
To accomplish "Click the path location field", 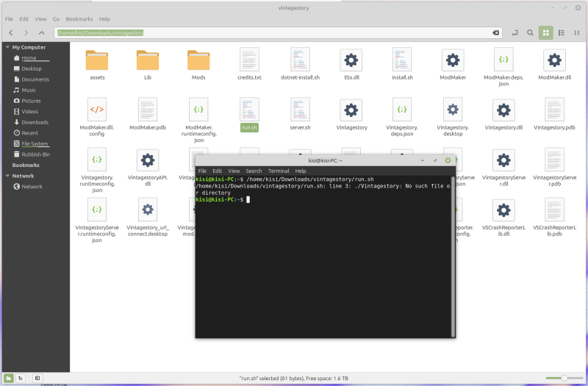I will tap(278, 33).
